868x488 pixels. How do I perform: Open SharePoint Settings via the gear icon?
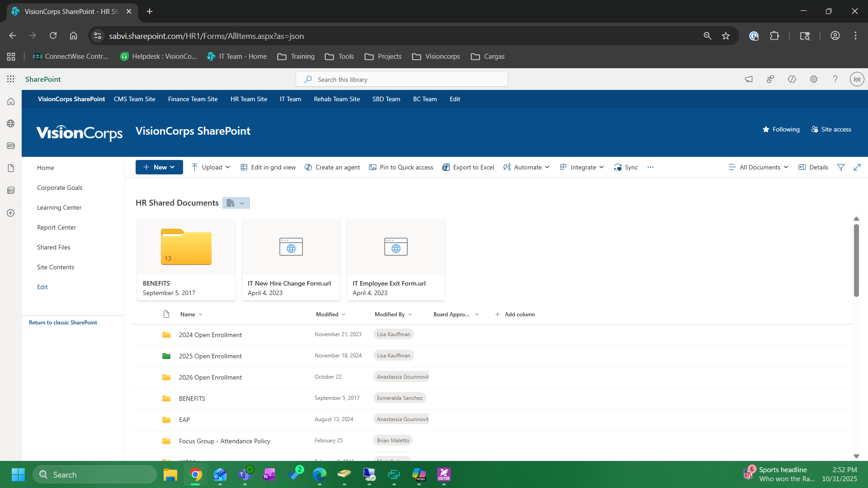814,79
